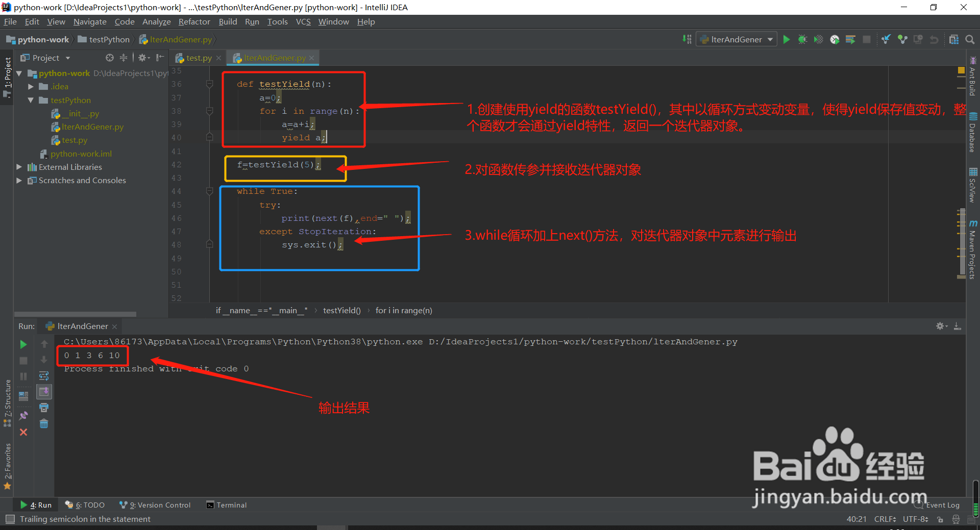980x530 pixels.
Task: Collapse all in Project panel
Action: [123, 58]
